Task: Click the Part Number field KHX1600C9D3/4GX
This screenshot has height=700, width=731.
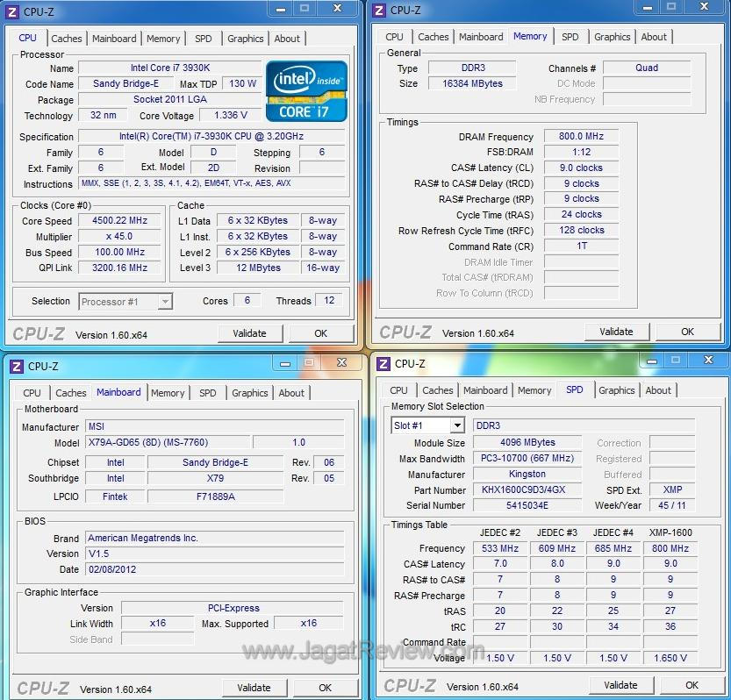Action: (524, 490)
